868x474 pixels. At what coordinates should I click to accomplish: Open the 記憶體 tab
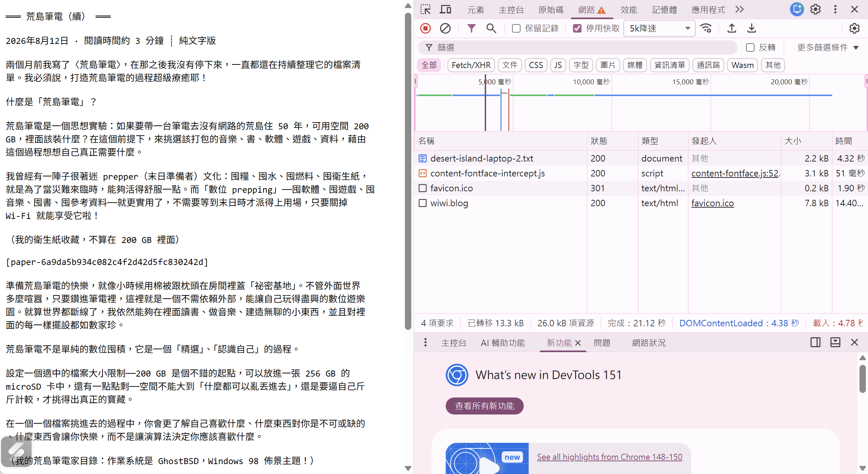(664, 10)
